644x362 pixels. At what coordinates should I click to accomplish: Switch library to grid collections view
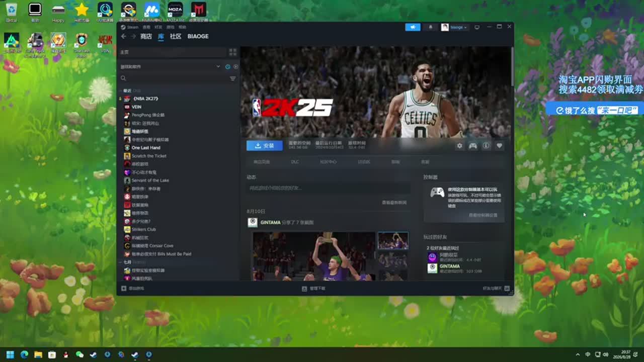click(x=232, y=52)
